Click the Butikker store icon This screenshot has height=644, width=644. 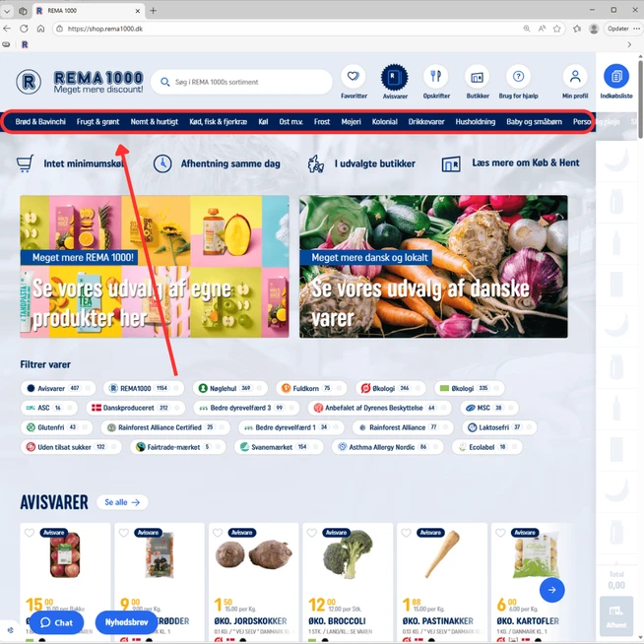[478, 77]
